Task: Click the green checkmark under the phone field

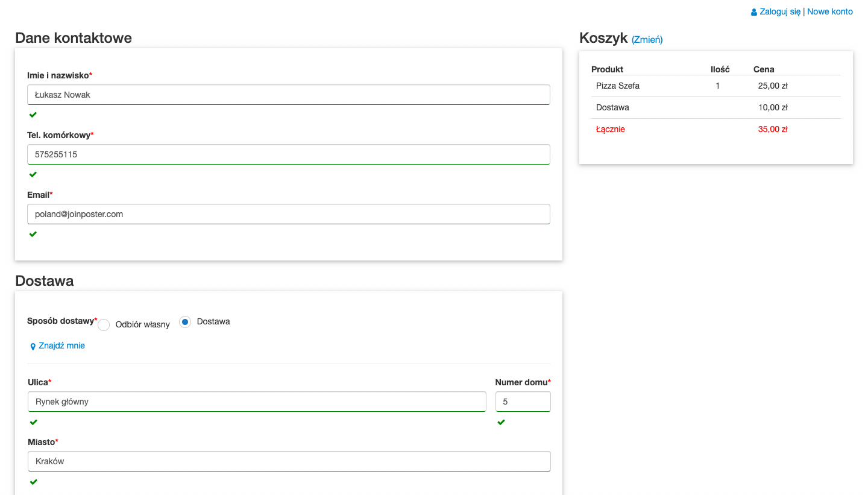Action: pyautogui.click(x=33, y=174)
